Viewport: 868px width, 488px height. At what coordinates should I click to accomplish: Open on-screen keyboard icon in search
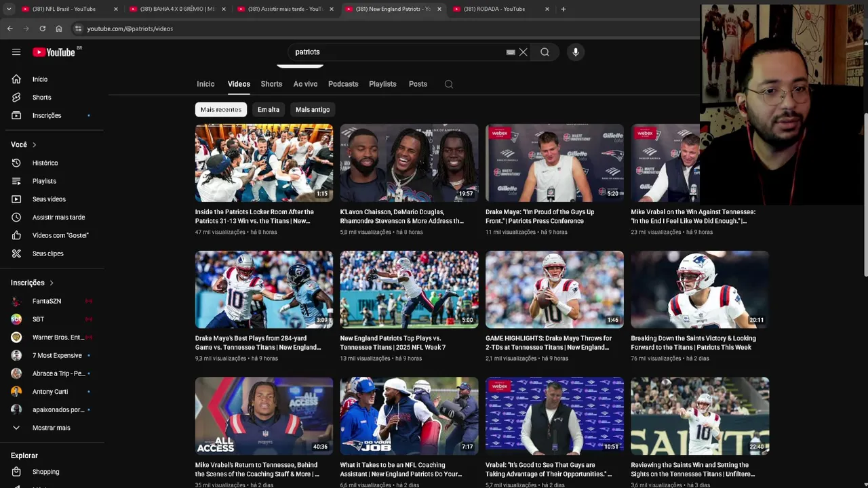pos(511,52)
